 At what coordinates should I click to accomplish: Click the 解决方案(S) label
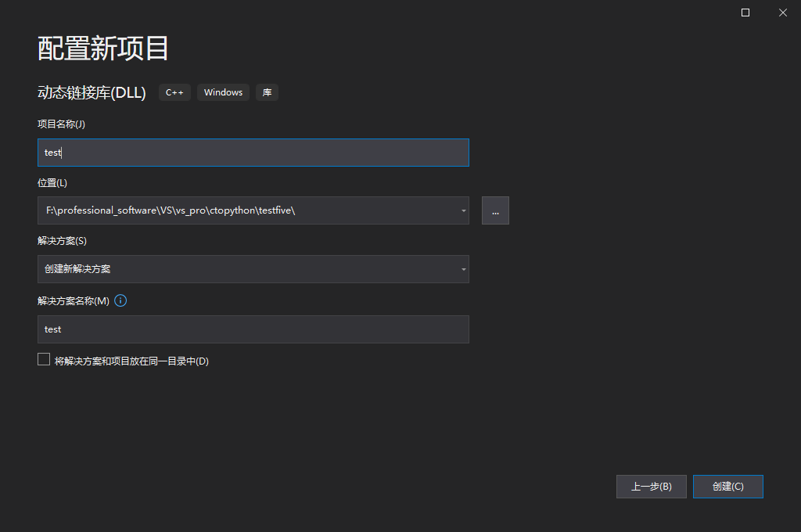tap(58, 240)
